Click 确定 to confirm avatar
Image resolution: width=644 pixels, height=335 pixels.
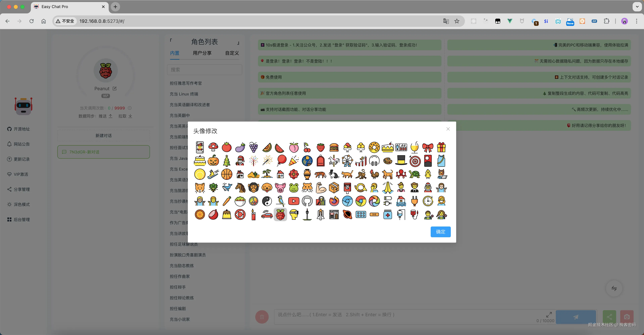(x=440, y=232)
